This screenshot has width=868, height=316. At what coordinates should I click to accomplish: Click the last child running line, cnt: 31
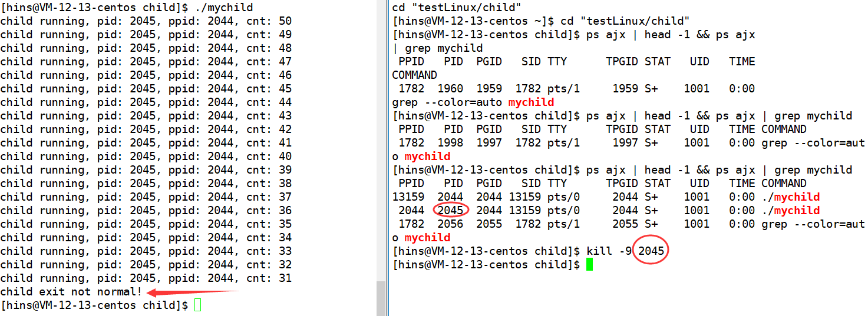pyautogui.click(x=146, y=278)
